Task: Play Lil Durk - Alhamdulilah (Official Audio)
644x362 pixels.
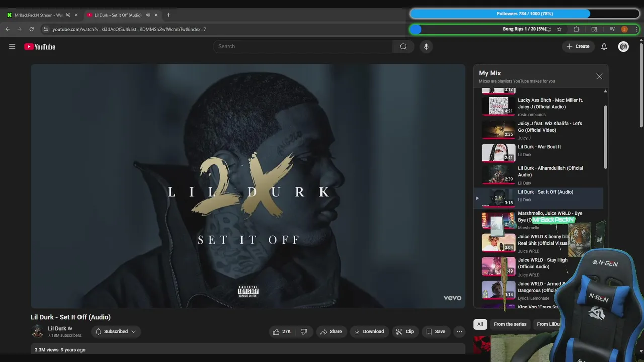Action: coord(539,174)
